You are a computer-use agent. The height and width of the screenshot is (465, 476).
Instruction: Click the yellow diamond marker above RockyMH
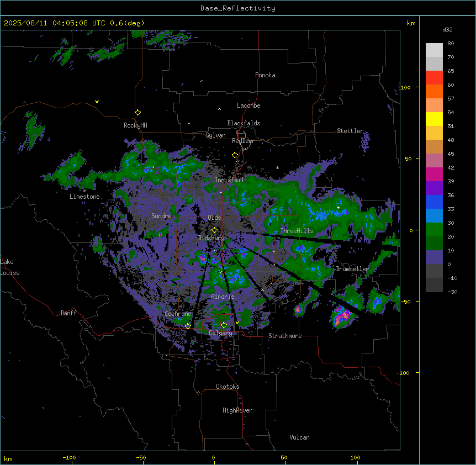137,113
